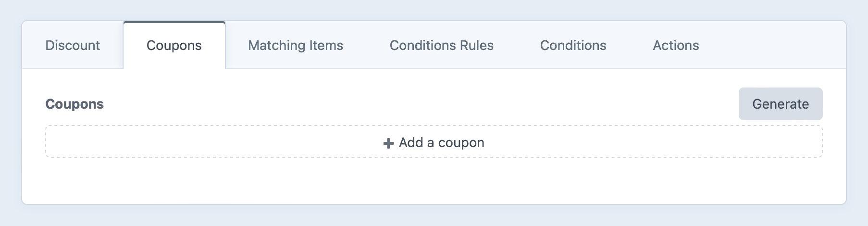Display matching items via its tab

tap(296, 45)
